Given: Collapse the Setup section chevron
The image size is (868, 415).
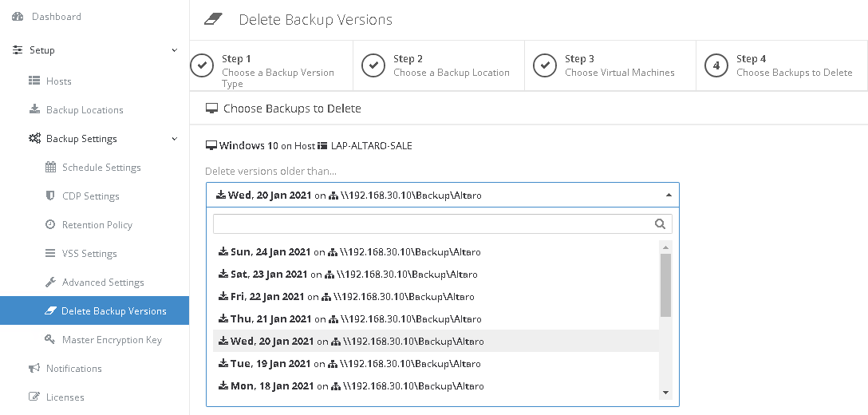Looking at the screenshot, I should (175, 50).
